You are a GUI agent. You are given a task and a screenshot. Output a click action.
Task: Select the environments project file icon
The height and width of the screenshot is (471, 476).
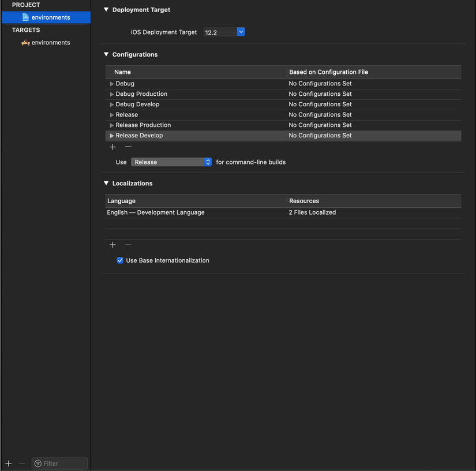click(x=25, y=17)
